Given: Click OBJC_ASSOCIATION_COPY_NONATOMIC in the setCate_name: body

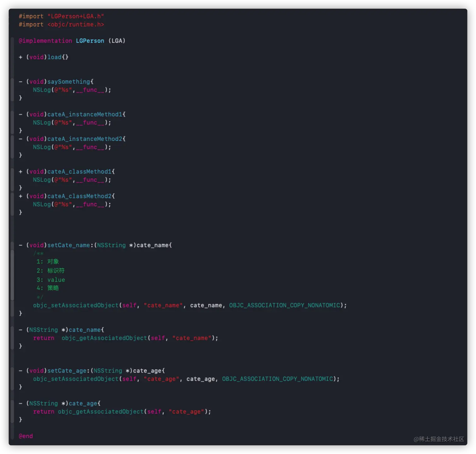Looking at the screenshot, I should tap(285, 305).
